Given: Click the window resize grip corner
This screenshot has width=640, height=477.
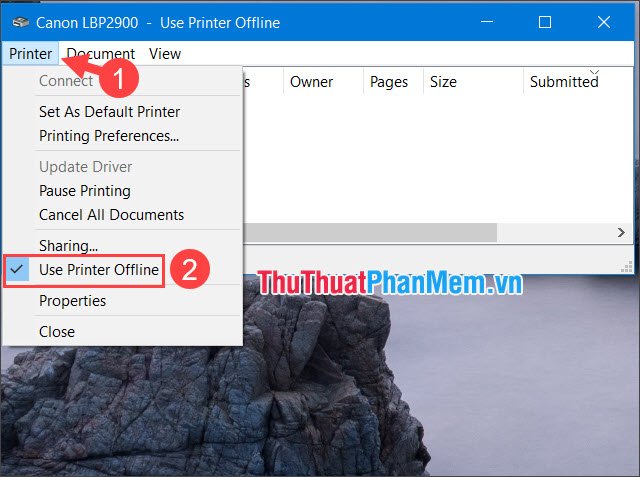Looking at the screenshot, I should [627, 267].
